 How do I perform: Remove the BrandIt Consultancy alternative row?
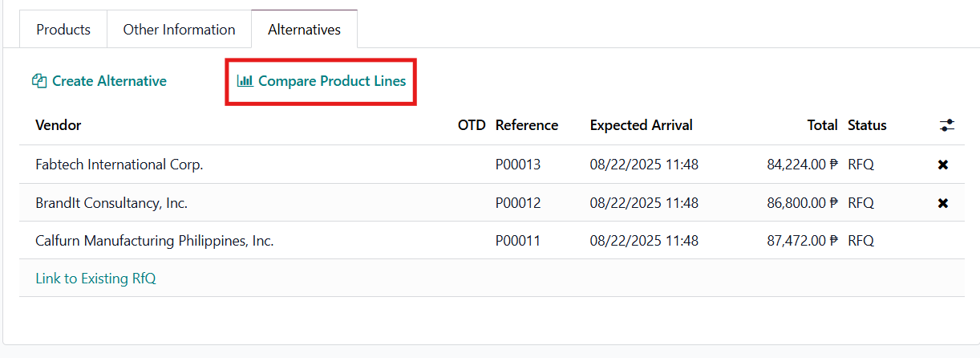click(x=942, y=203)
